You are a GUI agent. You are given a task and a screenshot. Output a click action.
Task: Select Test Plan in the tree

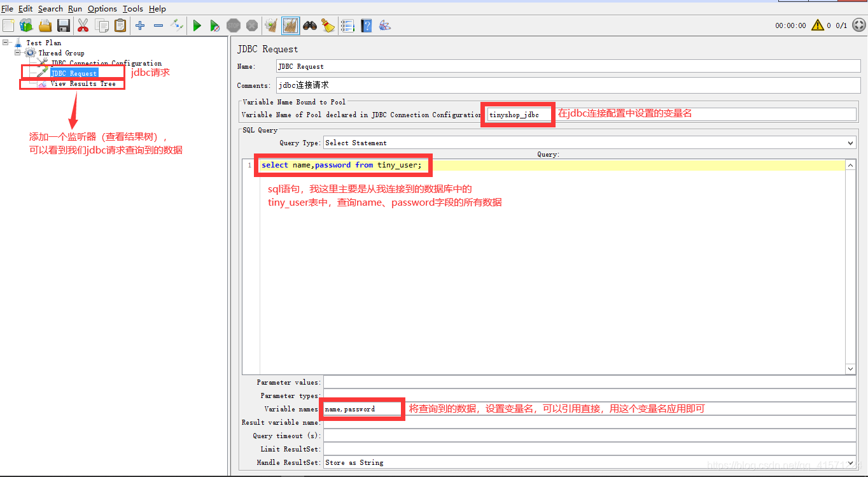44,43
